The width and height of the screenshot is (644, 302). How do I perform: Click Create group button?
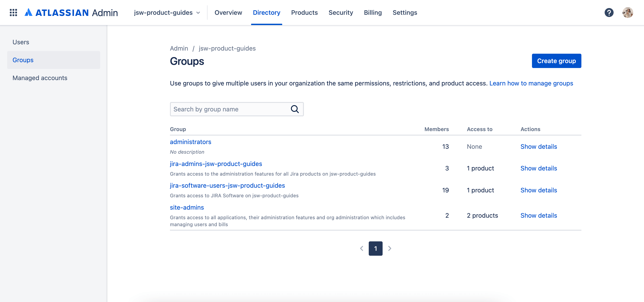coord(556,61)
